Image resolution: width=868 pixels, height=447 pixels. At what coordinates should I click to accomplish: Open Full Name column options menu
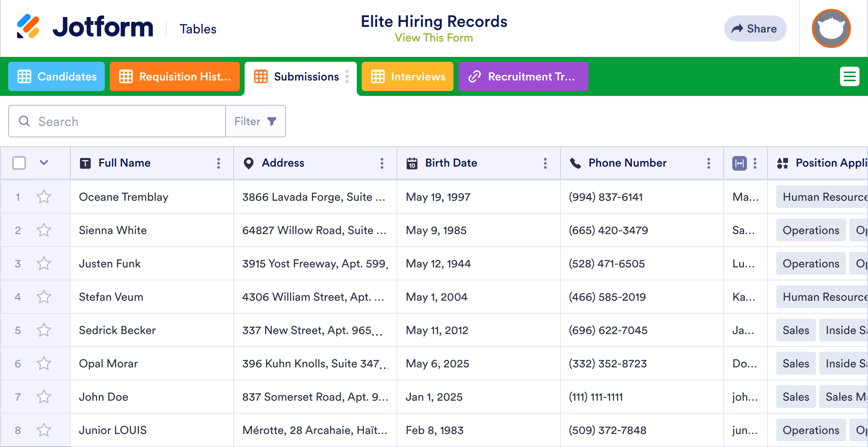219,163
